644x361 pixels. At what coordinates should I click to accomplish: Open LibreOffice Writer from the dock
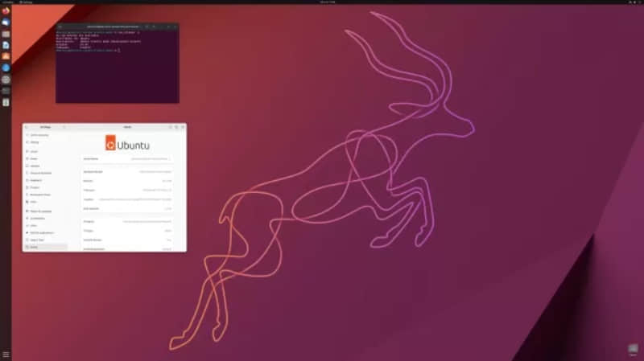coord(6,45)
